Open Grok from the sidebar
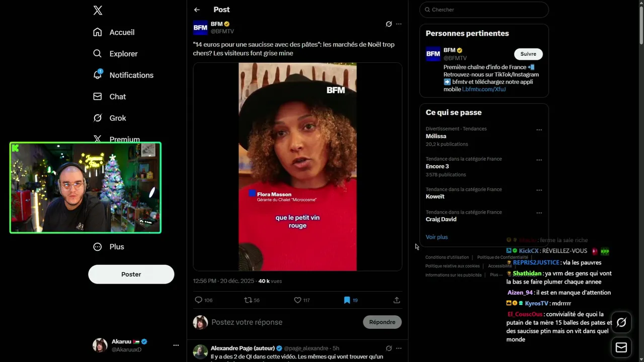 [x=109, y=118]
